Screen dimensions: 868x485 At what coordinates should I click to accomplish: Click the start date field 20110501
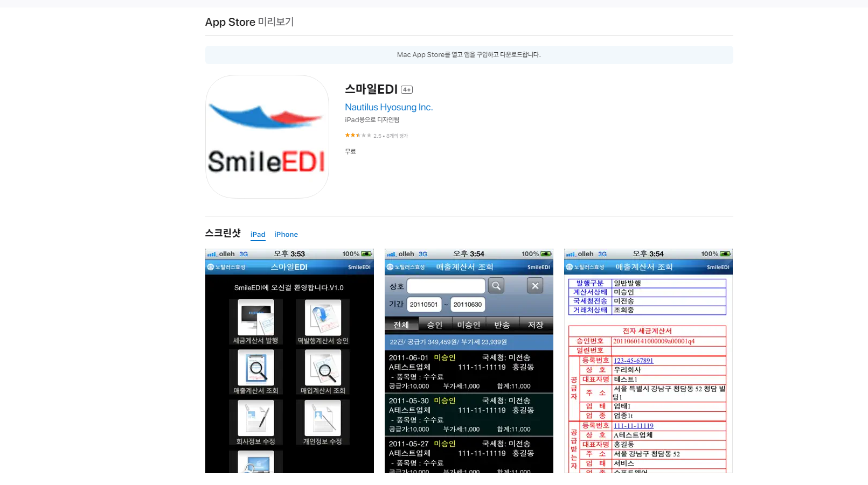click(424, 305)
